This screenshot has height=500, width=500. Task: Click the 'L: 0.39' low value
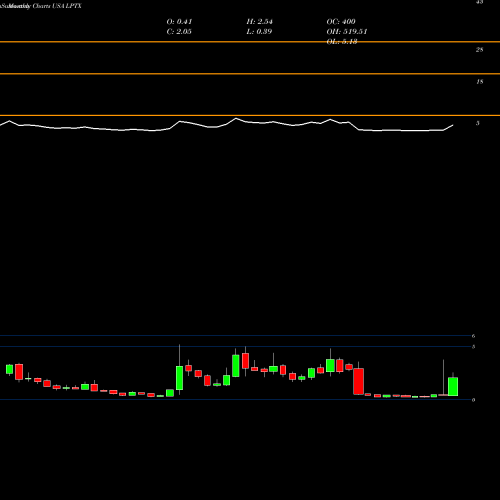[x=259, y=32]
